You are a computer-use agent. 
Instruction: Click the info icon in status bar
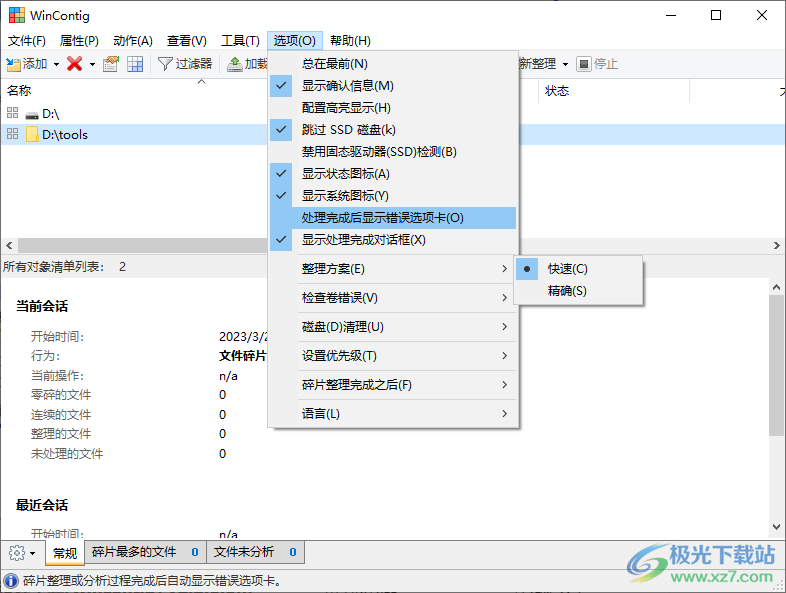tap(11, 581)
